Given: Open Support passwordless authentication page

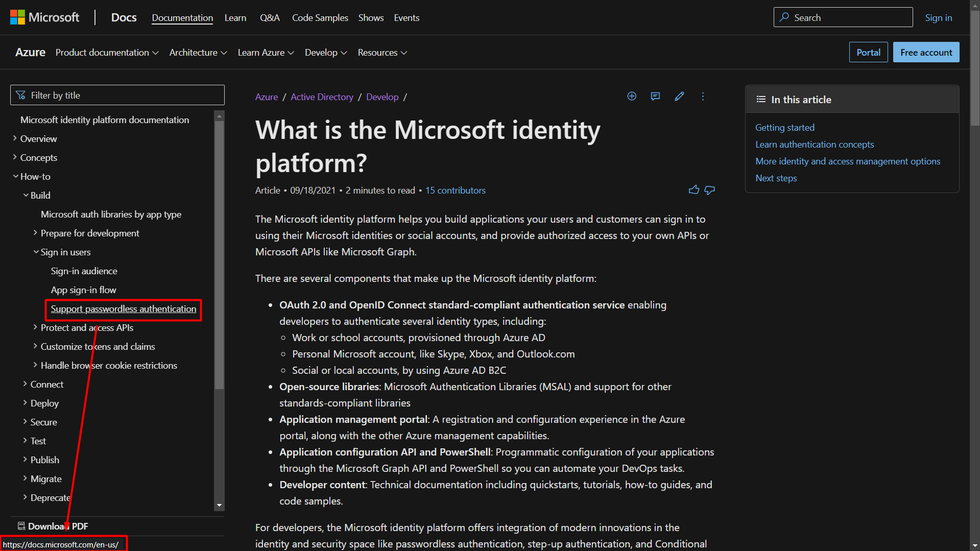Looking at the screenshot, I should coord(124,309).
